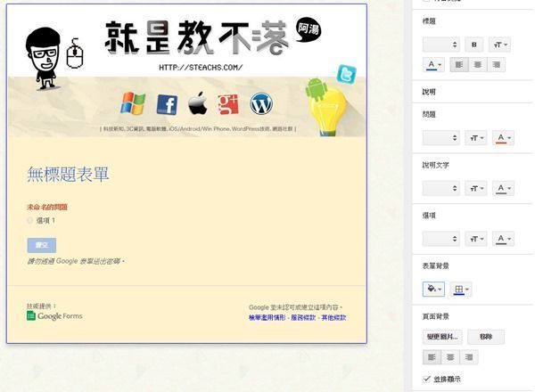Right-align the 標題 title text

click(496, 64)
